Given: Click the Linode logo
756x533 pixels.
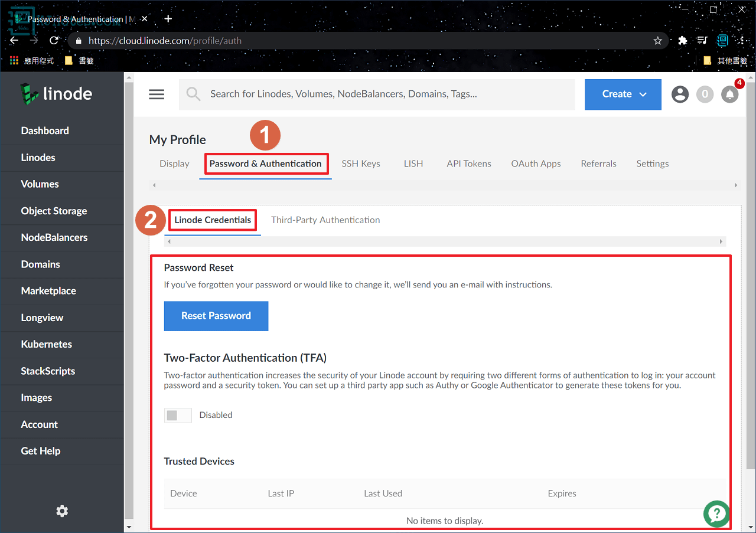Looking at the screenshot, I should (56, 94).
